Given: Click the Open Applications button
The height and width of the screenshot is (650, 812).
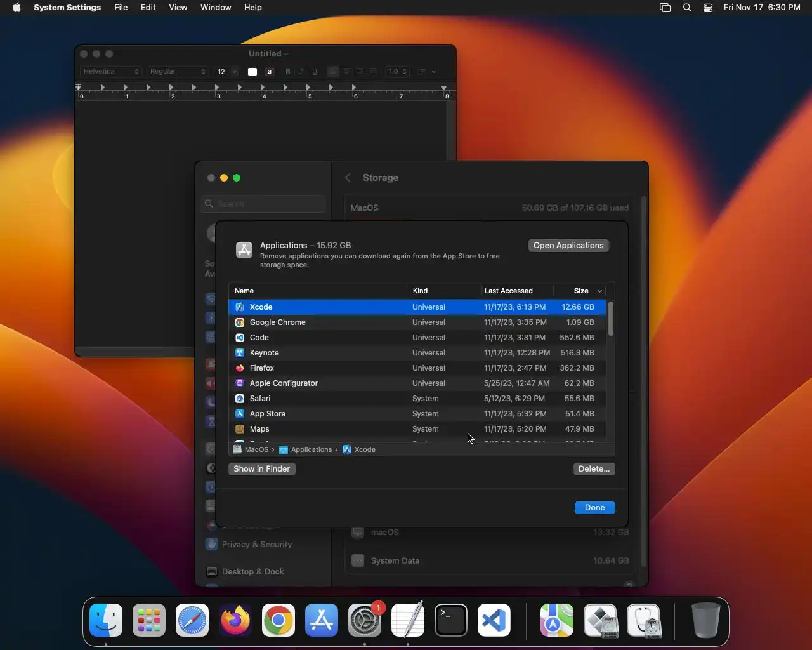Looking at the screenshot, I should click(568, 246).
